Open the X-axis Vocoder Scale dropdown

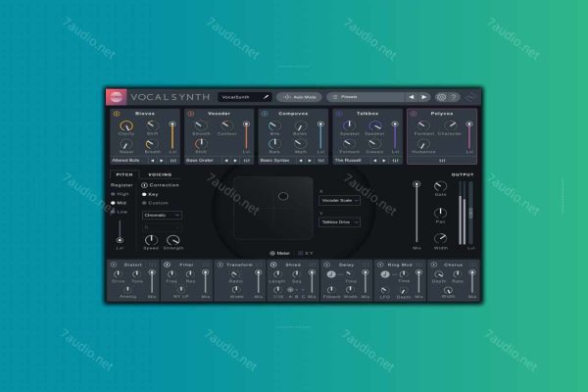pyautogui.click(x=339, y=201)
